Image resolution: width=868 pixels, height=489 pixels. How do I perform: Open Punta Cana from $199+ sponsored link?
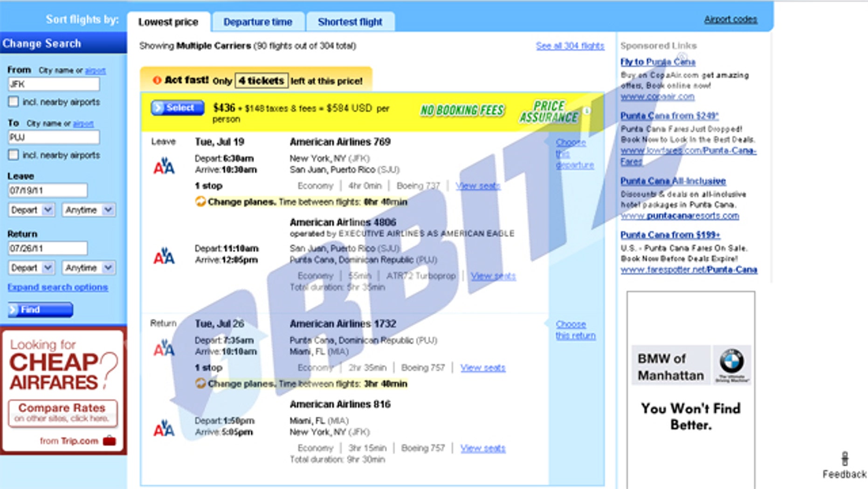[x=670, y=234]
